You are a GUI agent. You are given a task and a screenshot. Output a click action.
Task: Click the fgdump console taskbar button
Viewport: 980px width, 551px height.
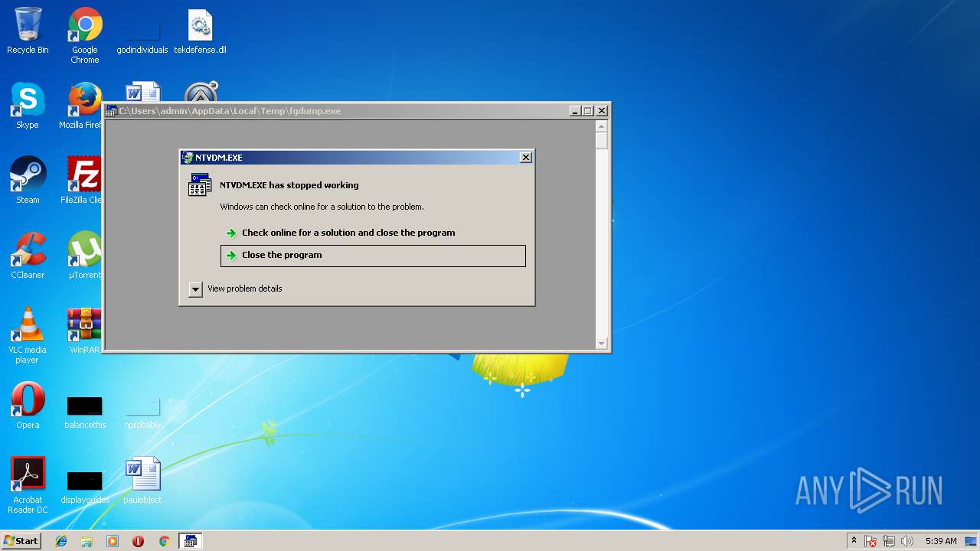click(x=190, y=541)
